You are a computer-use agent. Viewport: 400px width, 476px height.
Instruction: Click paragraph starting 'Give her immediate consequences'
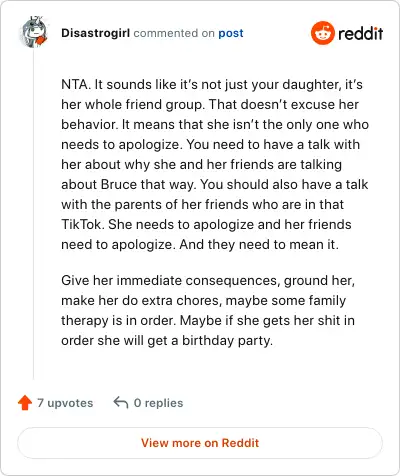[208, 310]
